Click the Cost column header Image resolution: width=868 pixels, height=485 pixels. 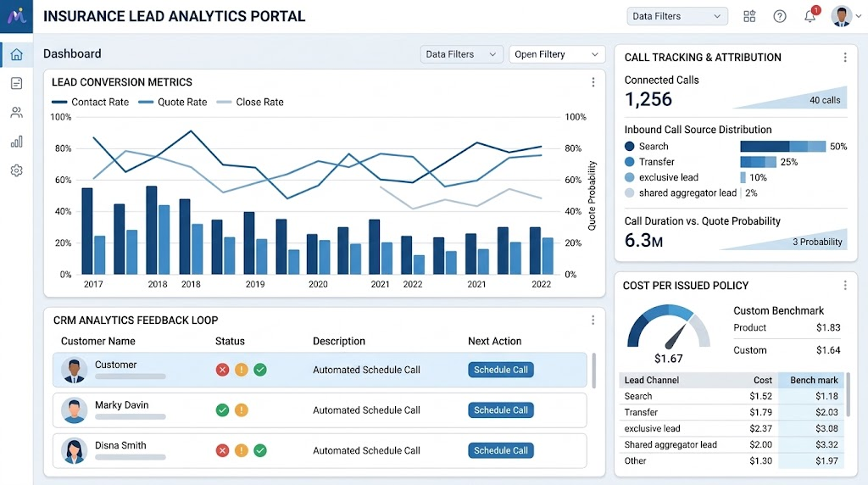[763, 380]
